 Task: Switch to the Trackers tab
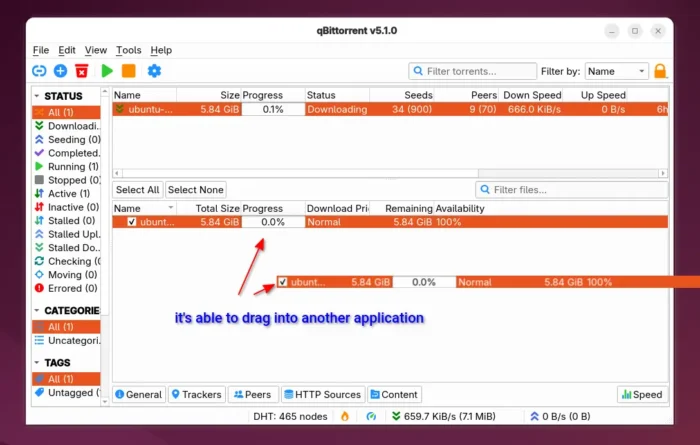(x=197, y=395)
